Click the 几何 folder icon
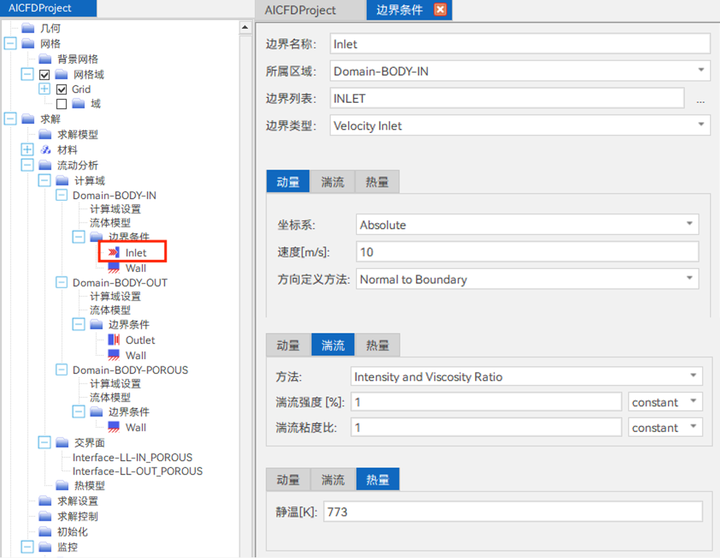Viewport: 720px width, 558px height. (28, 28)
